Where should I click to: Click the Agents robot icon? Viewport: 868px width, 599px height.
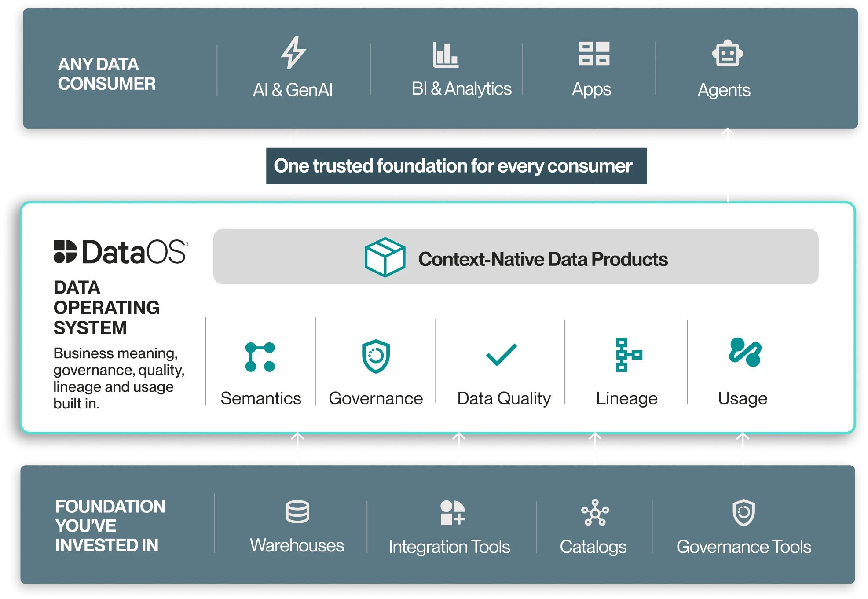pyautogui.click(x=727, y=54)
